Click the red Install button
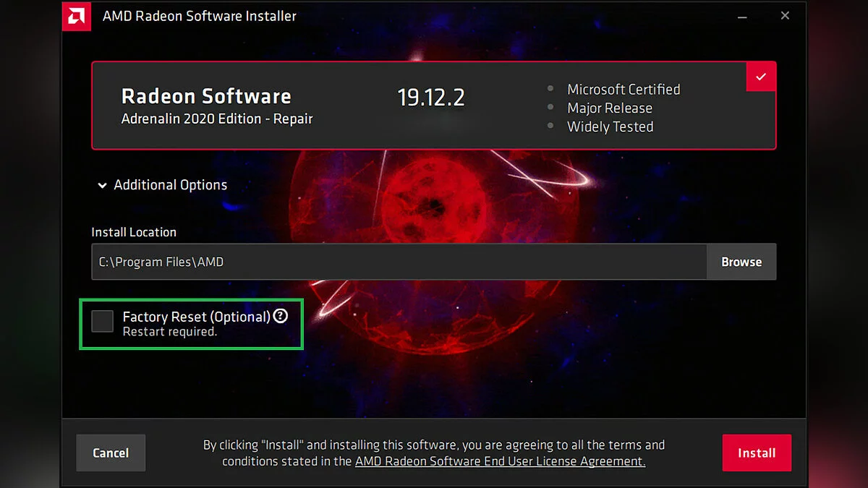Viewport: 868px width, 488px height. (757, 453)
